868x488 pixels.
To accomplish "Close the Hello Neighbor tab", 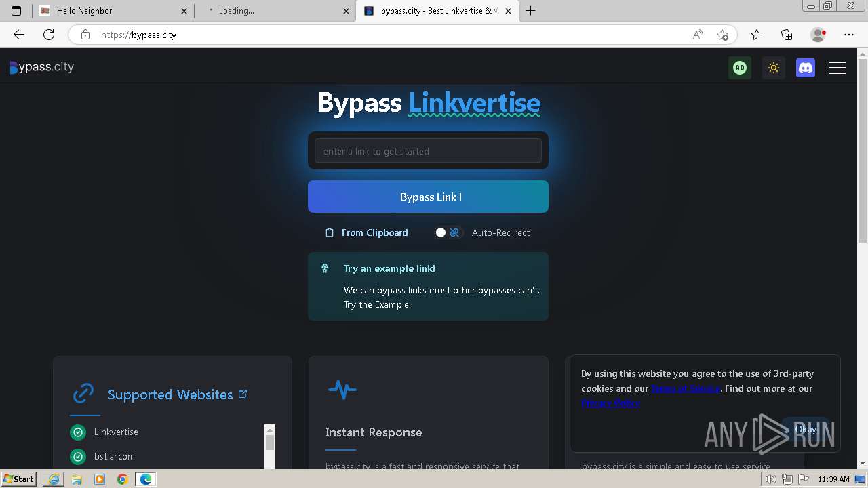I will [184, 11].
